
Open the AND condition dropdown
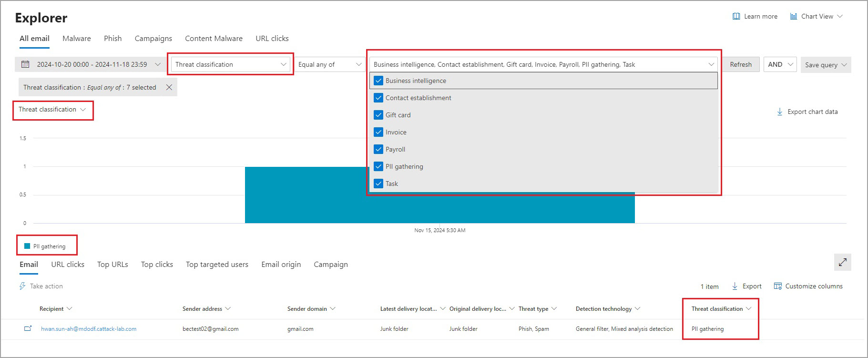pyautogui.click(x=780, y=64)
